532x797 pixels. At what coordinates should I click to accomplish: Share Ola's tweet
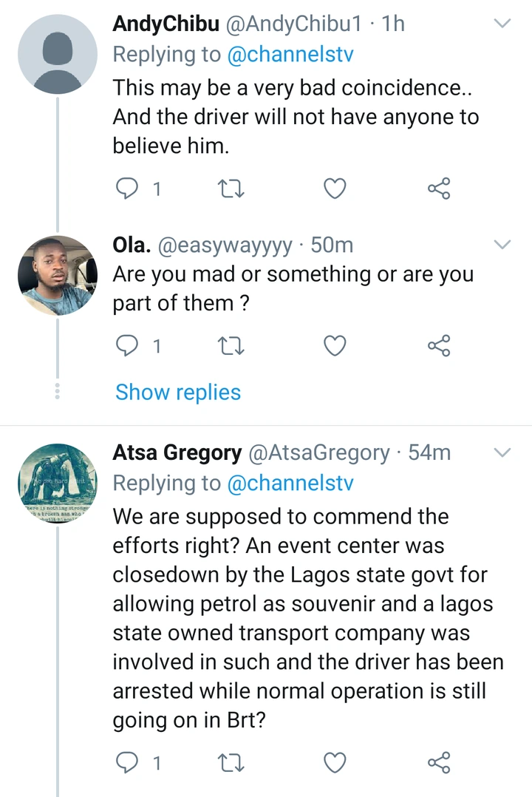click(439, 345)
